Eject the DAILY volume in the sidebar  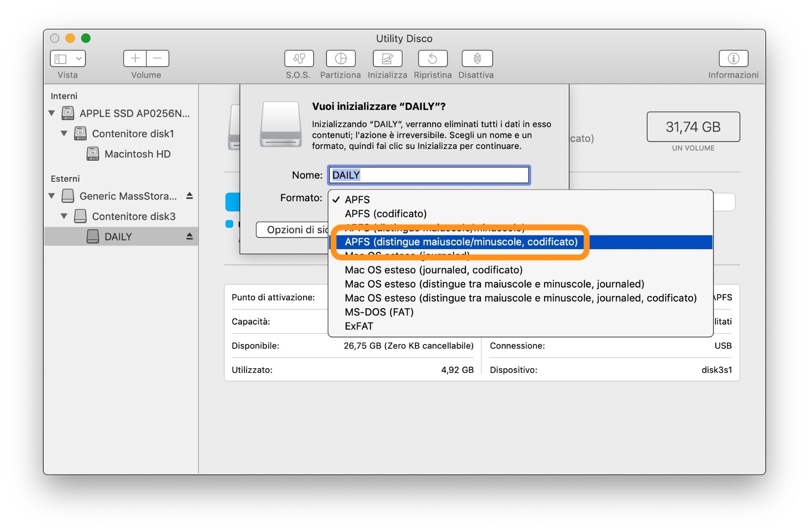[190, 236]
